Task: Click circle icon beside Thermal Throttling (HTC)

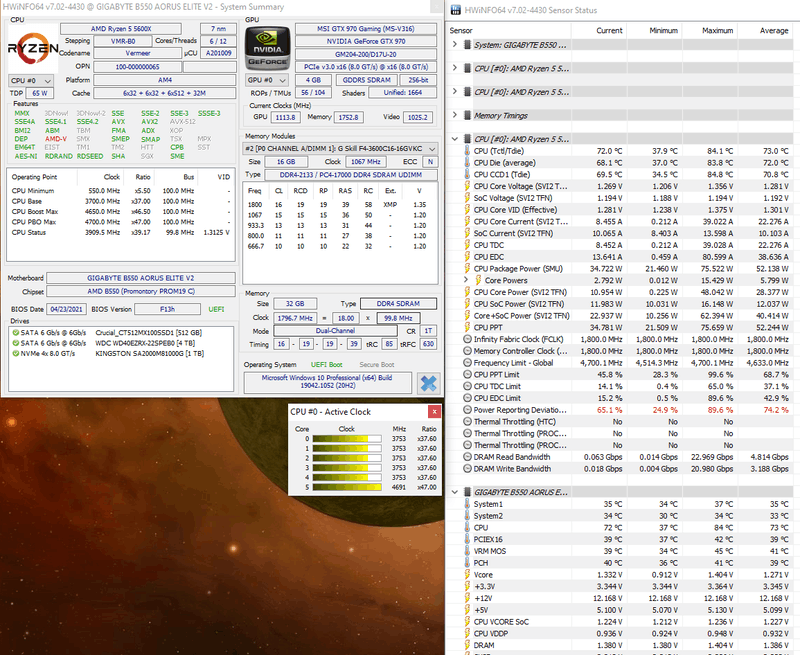Action: click(x=467, y=421)
